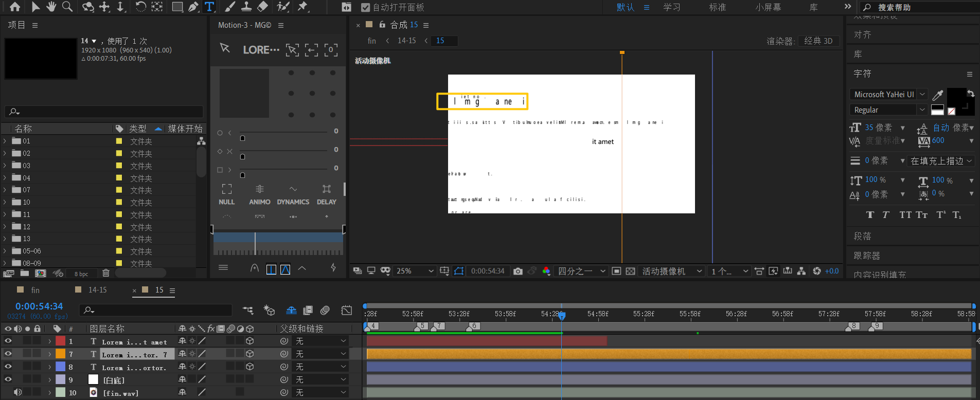Viewport: 980px width, 400px height.
Task: Click the ANIMO button in Motion-3 panel
Action: coord(260,195)
